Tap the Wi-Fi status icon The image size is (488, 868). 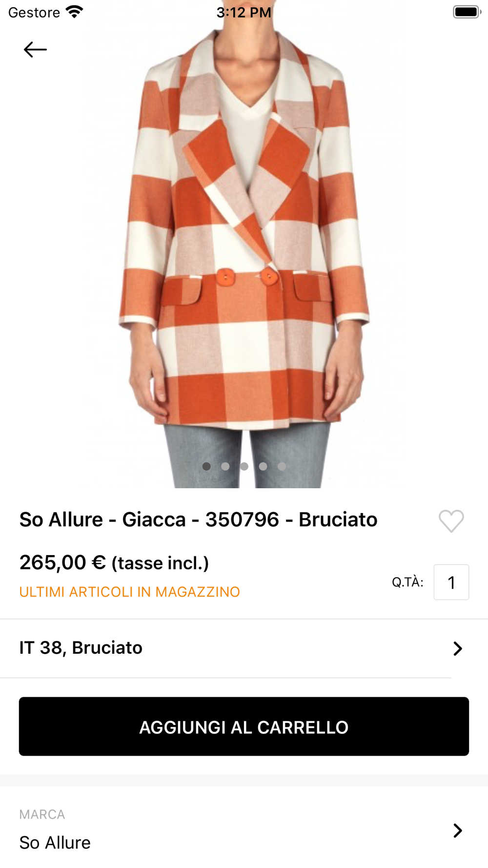click(x=74, y=12)
